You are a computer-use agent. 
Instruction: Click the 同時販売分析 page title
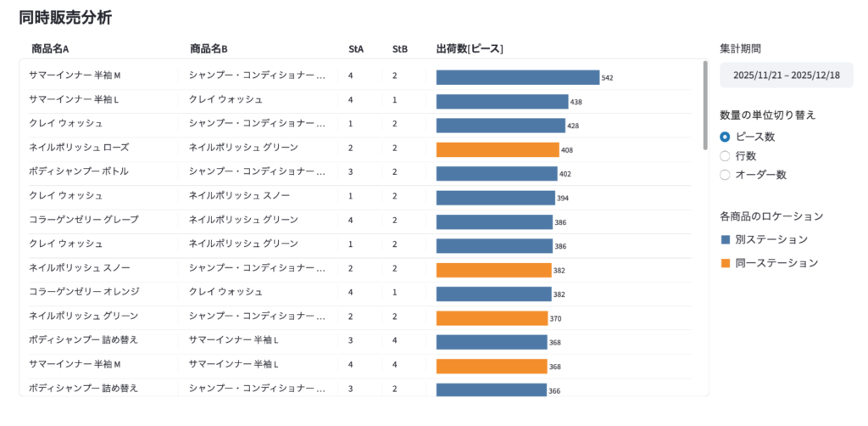tap(65, 17)
